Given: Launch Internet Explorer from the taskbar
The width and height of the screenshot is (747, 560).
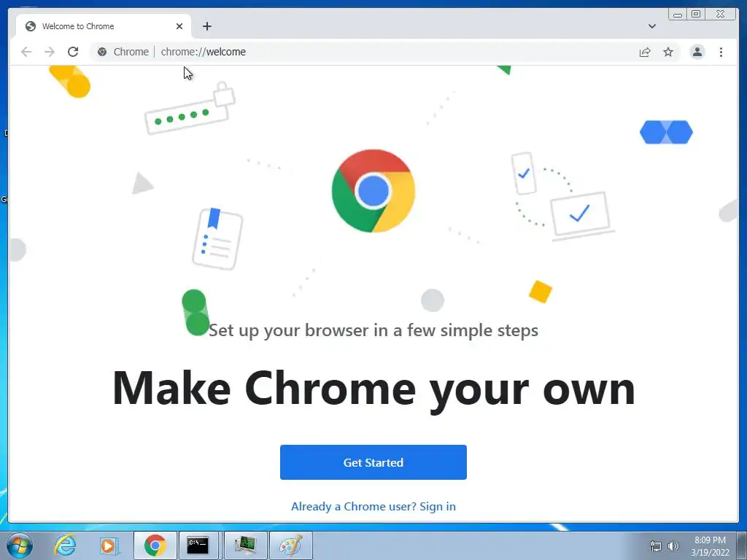Looking at the screenshot, I should pos(65,545).
